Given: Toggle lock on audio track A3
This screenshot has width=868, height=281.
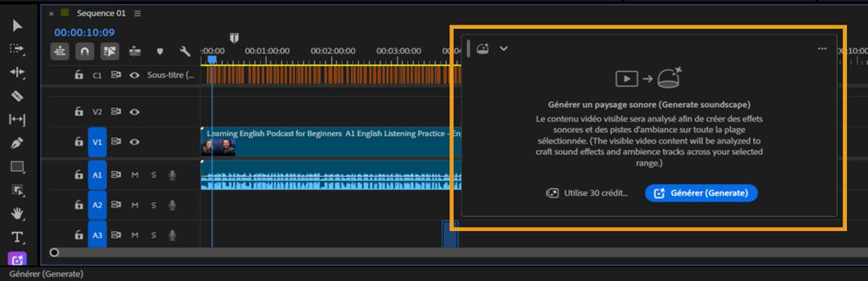Looking at the screenshot, I should pos(78,235).
